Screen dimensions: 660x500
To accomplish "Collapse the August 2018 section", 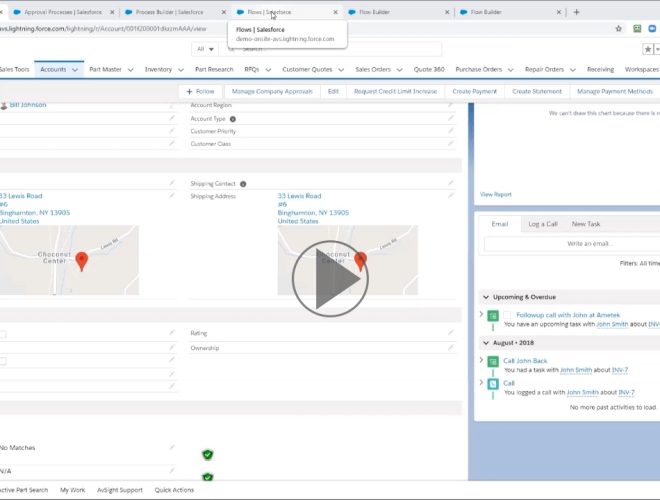I will pos(486,343).
